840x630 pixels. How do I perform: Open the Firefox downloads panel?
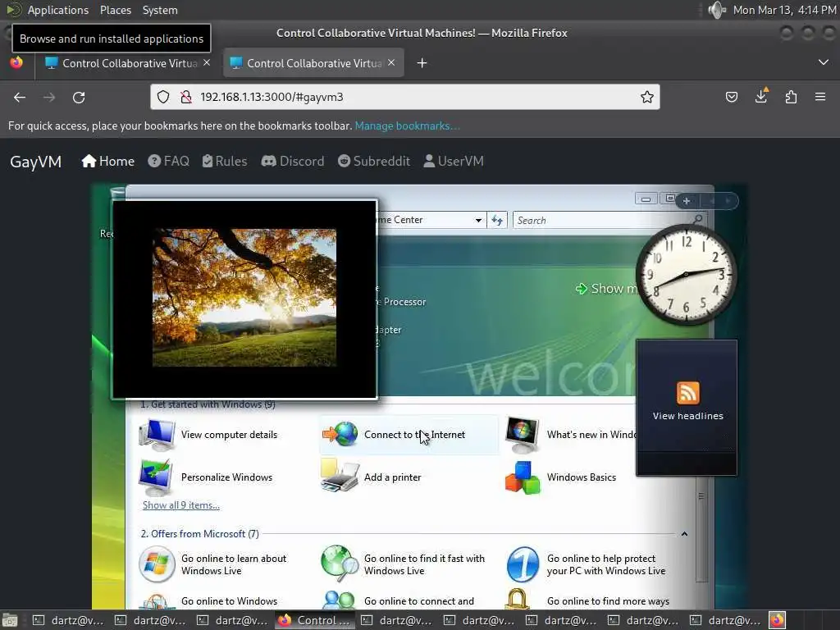[761, 97]
